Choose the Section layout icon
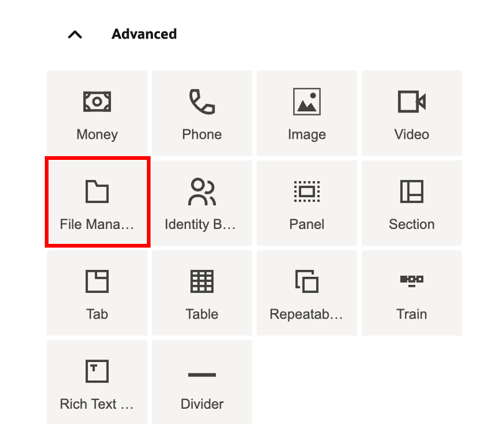Viewport: 504px width, 433px height. (x=411, y=192)
